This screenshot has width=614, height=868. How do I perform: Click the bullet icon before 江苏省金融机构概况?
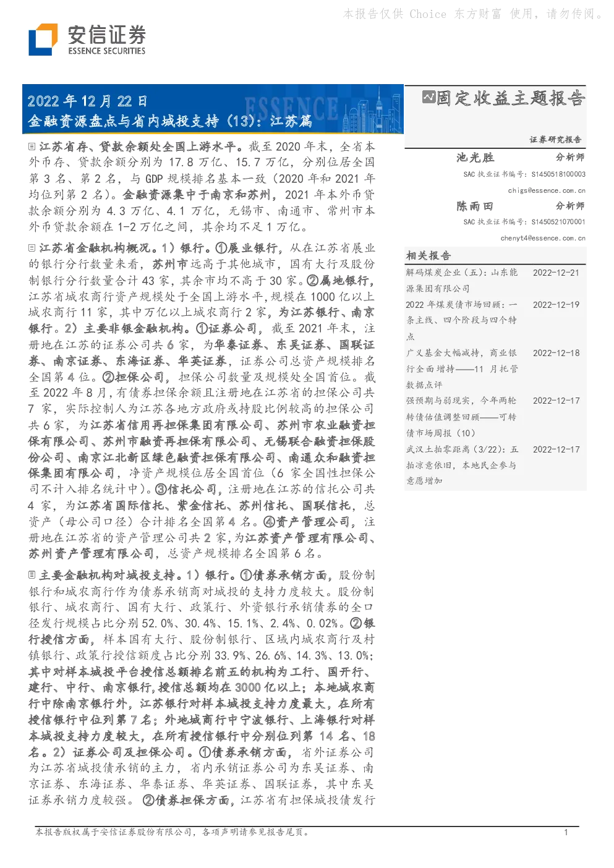(32, 248)
